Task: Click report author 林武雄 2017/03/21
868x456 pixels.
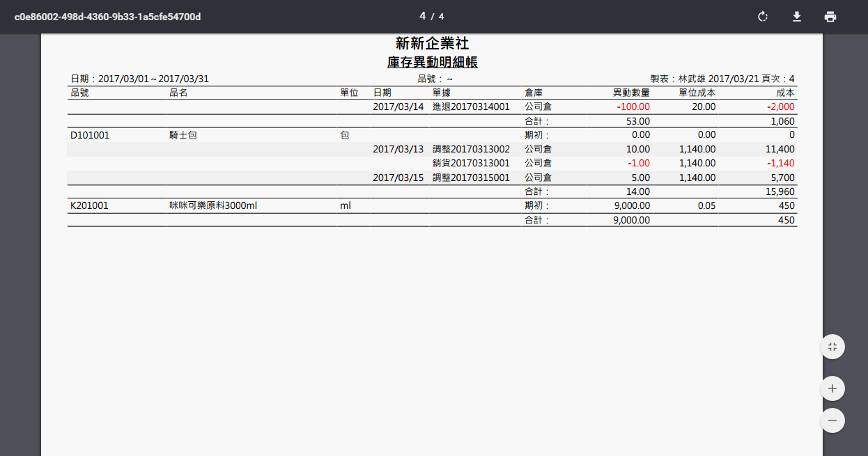Action: pyautogui.click(x=718, y=79)
